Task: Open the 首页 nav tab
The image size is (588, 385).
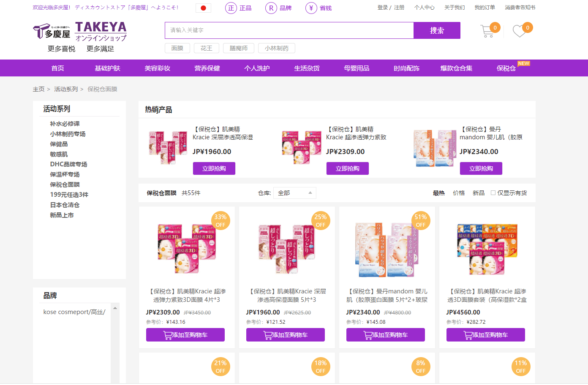Action: click(x=58, y=68)
